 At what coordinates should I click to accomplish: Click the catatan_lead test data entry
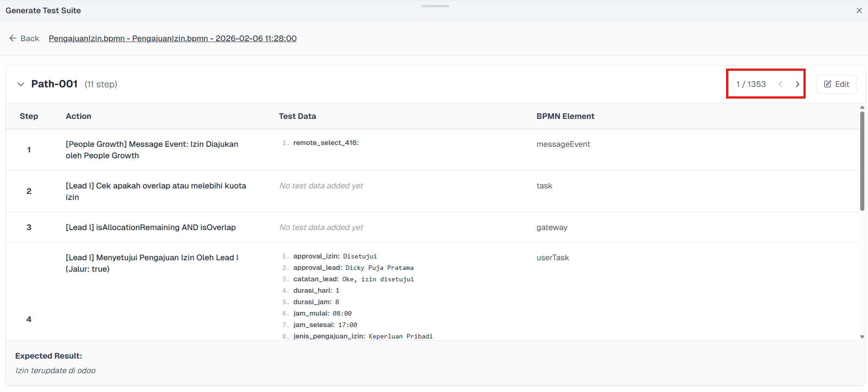click(353, 279)
